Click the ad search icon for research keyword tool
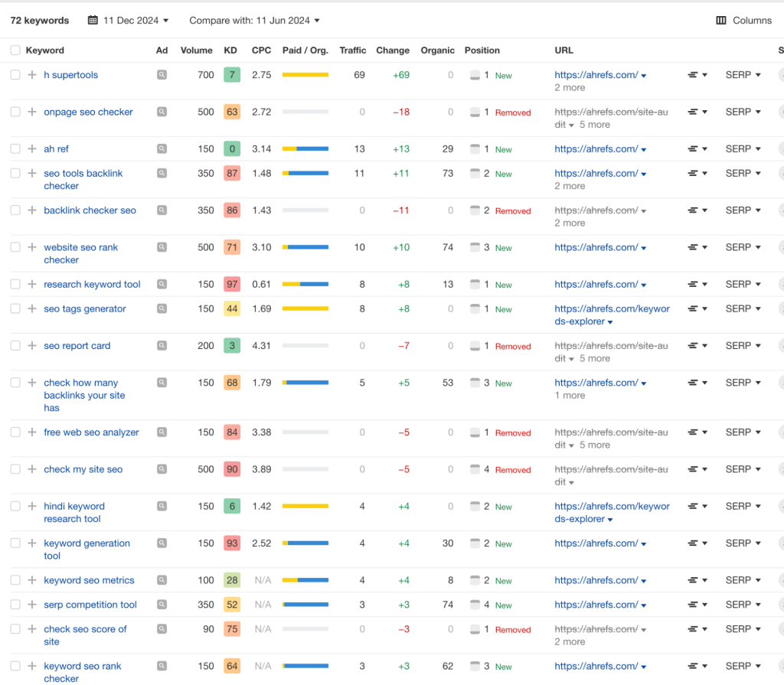Image resolution: width=784 pixels, height=685 pixels. [162, 284]
